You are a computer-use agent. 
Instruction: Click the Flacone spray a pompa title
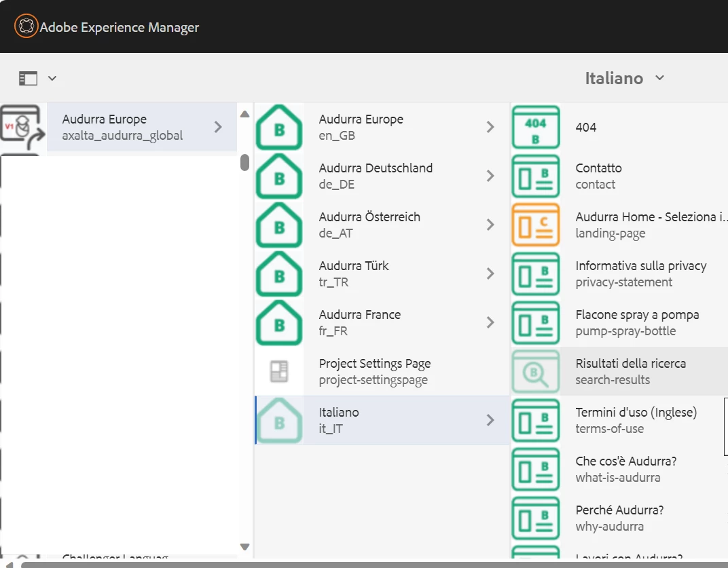[637, 315]
